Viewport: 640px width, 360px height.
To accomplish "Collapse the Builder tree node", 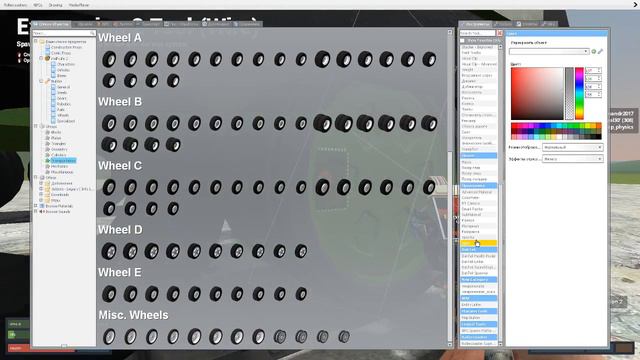I will point(41,81).
